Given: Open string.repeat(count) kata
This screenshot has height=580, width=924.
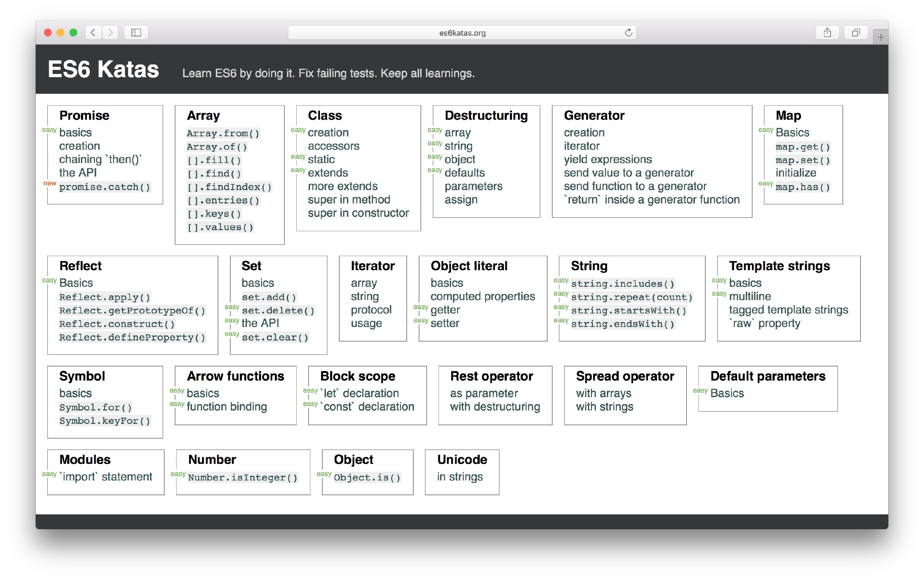Looking at the screenshot, I should pyautogui.click(x=632, y=297).
